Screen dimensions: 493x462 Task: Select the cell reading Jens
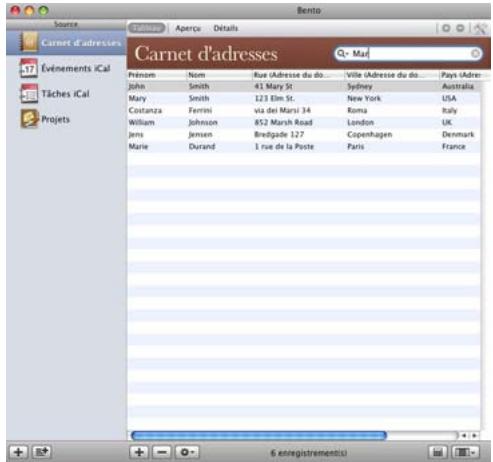(136, 134)
